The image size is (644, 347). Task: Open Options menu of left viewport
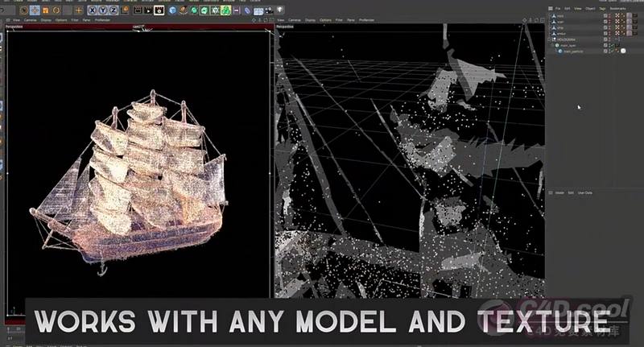61,19
